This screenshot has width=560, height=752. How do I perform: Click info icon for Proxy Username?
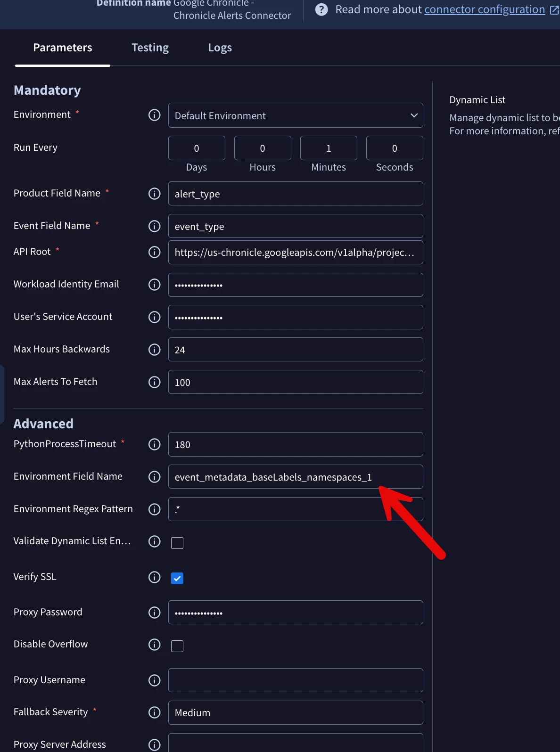(x=155, y=680)
